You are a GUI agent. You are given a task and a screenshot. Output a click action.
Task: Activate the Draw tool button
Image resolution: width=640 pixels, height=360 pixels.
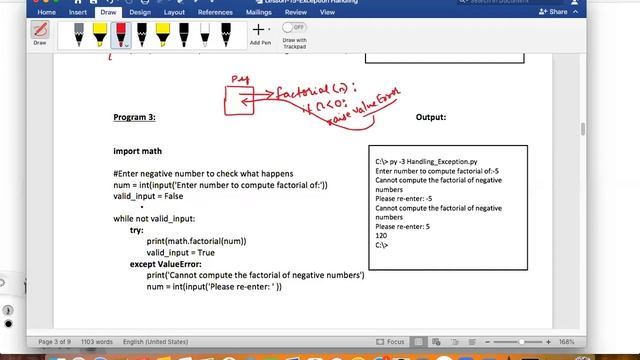40,33
